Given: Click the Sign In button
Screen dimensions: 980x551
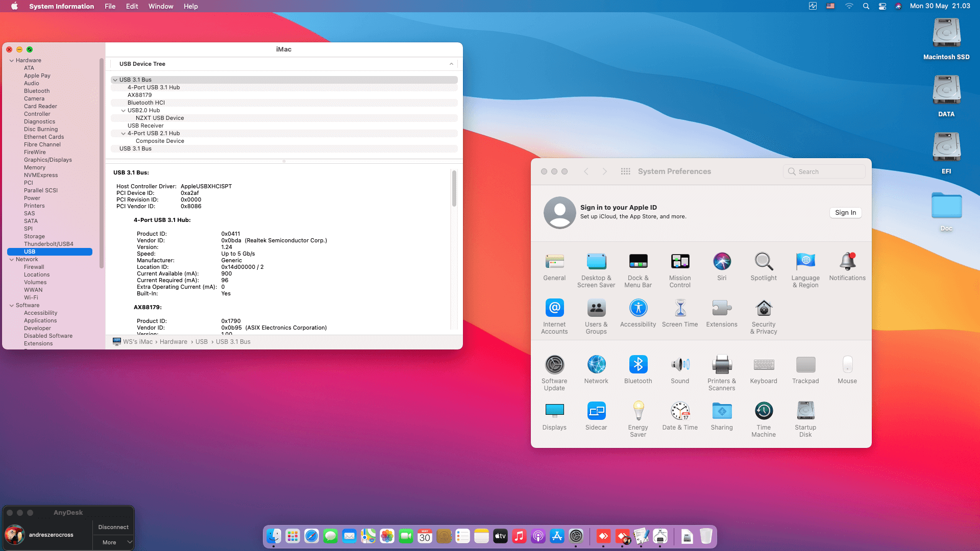Looking at the screenshot, I should pos(845,213).
